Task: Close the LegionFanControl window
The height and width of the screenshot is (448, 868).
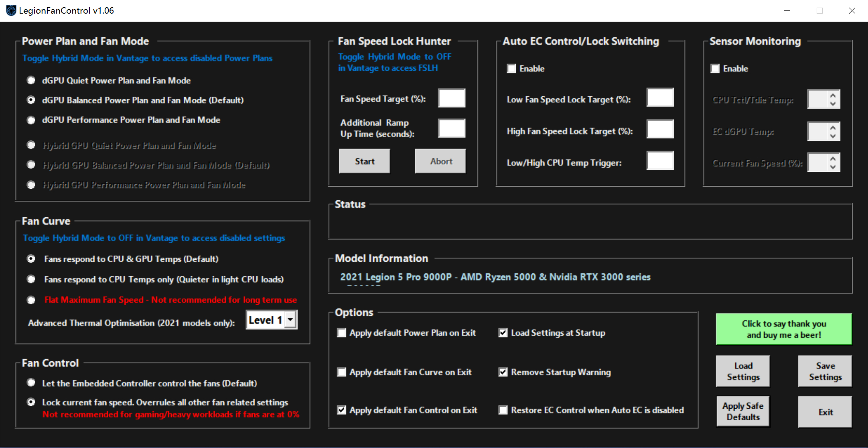Action: tap(852, 10)
